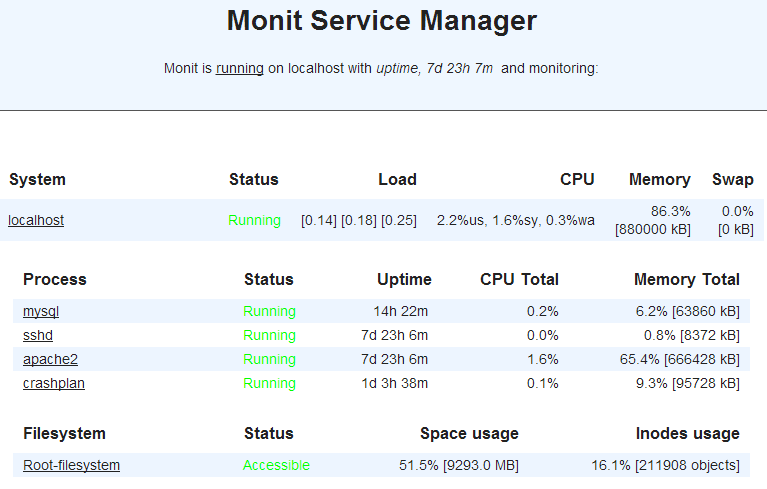767x489 pixels.
Task: Click the crashplan memory 9.3% [95728 kB]
Action: [688, 383]
